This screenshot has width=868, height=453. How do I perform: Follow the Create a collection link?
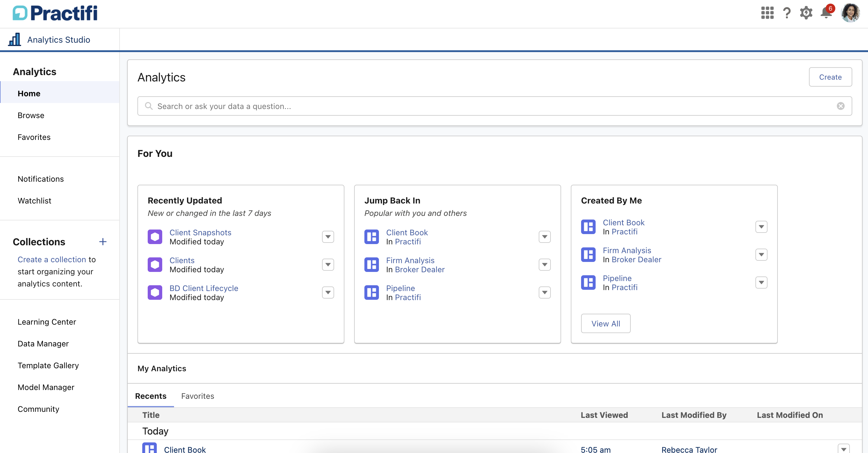click(x=52, y=260)
